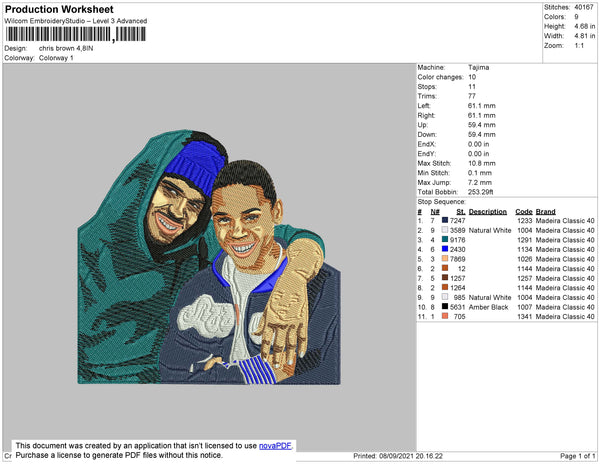The width and height of the screenshot is (600, 464).
Task: Click the Stops value '11'
Action: tap(472, 86)
